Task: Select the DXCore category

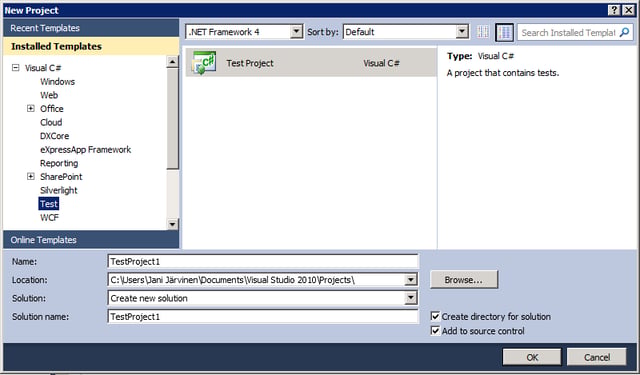Action: point(54,136)
